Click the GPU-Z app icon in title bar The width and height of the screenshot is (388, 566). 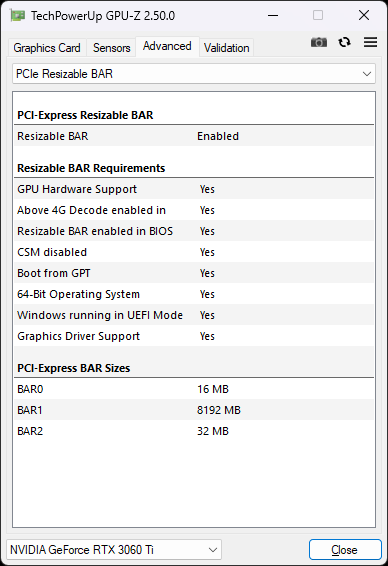point(18,16)
